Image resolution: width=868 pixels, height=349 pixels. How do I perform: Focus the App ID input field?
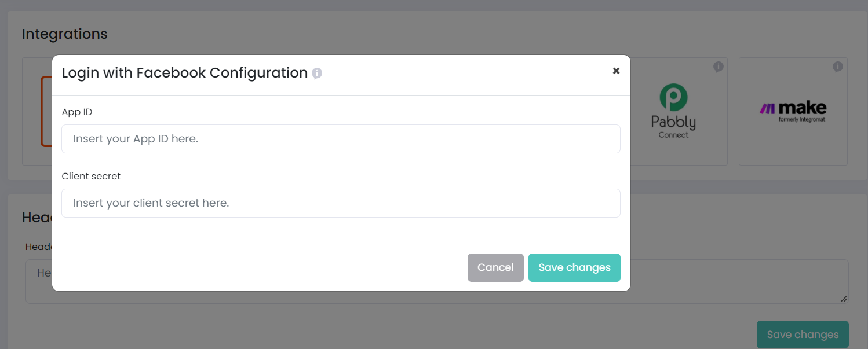341,139
